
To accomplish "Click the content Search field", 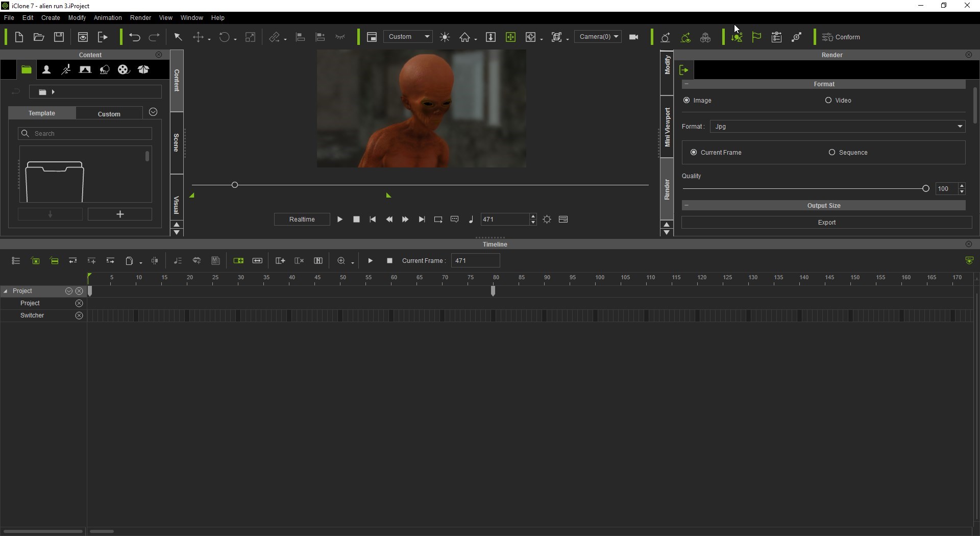I will (x=85, y=134).
